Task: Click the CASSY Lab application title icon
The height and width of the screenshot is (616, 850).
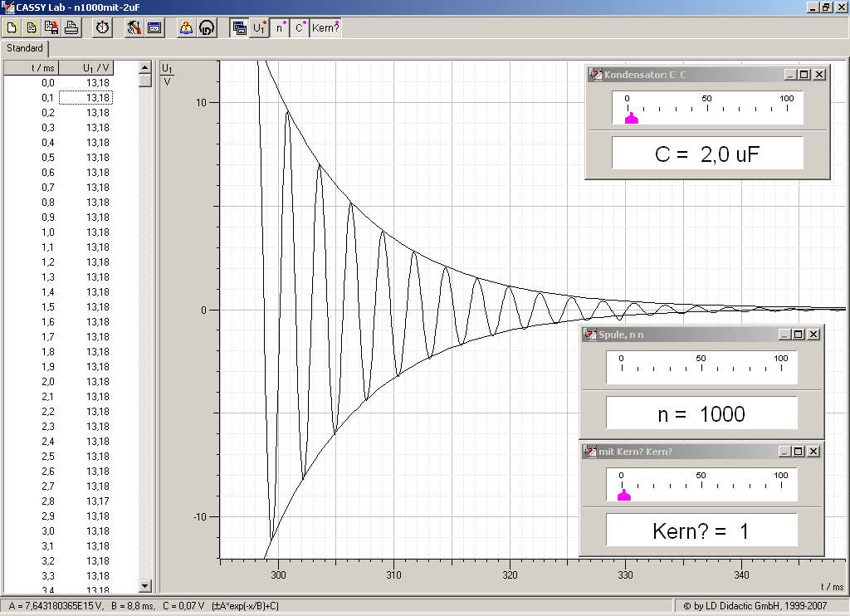Action: click(7, 7)
